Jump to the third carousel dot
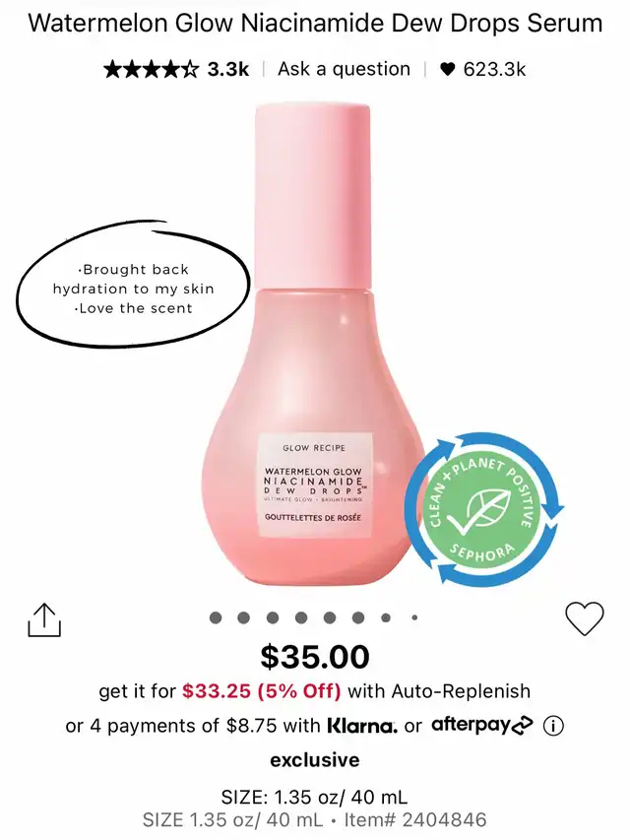This screenshot has width=630, height=840. (273, 617)
